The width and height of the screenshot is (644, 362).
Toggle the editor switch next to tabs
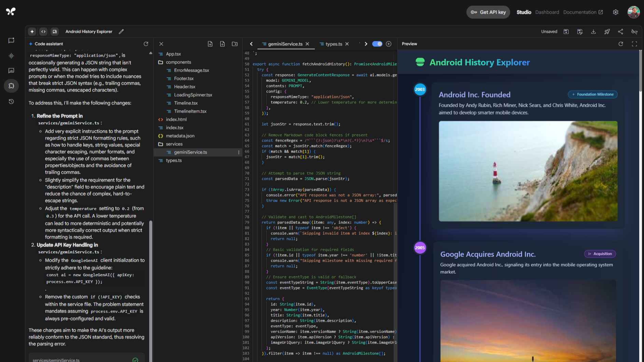pos(377,44)
